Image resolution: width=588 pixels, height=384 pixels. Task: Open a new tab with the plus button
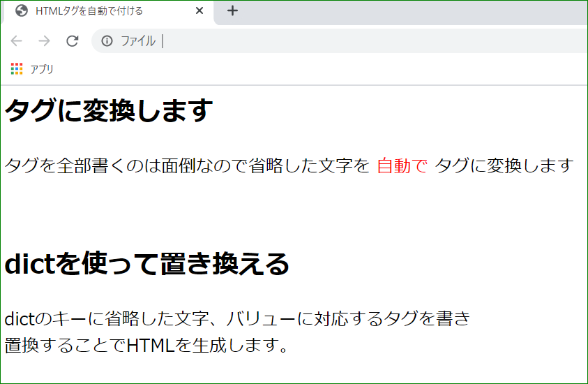coord(232,10)
